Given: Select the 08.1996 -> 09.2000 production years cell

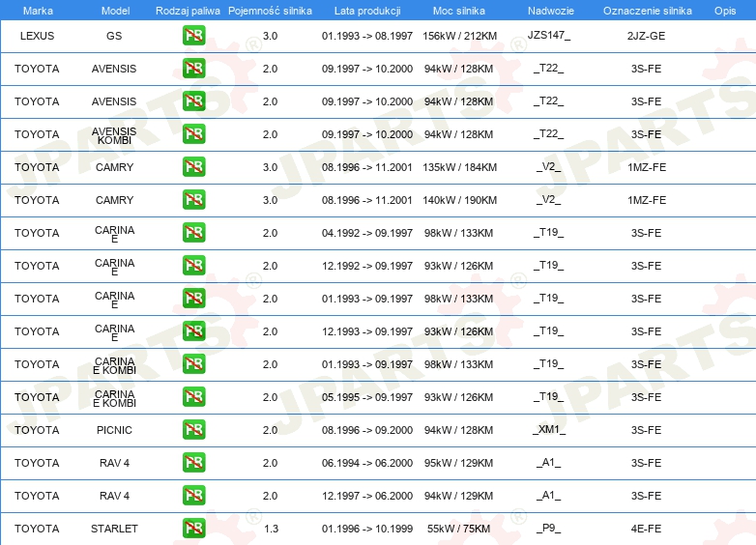Looking at the screenshot, I should coord(367,430).
